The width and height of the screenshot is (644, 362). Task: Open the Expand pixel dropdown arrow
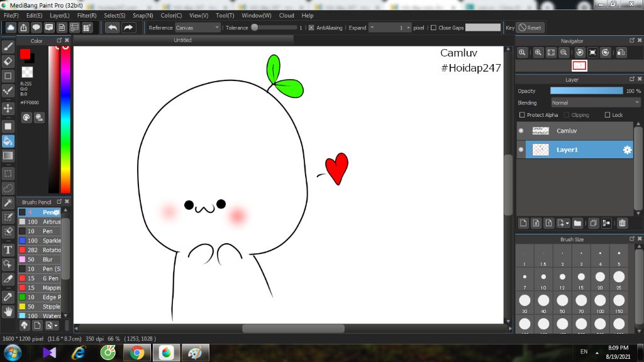(x=372, y=28)
